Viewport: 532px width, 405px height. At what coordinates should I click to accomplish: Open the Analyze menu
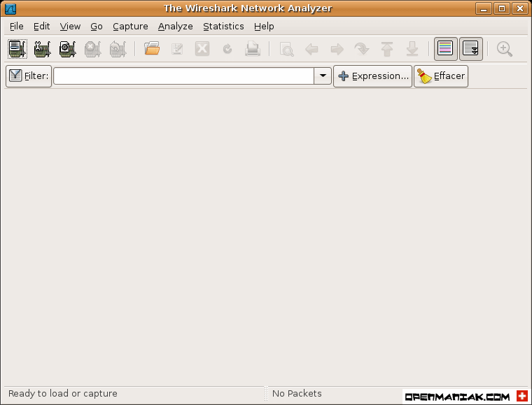(x=176, y=27)
